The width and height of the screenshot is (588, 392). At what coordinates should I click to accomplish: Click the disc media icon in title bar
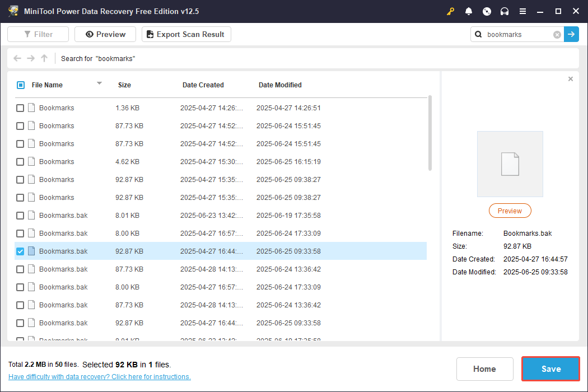[x=487, y=11]
